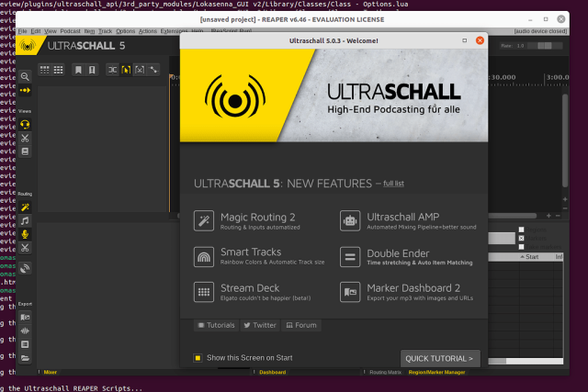This screenshot has width=588, height=392.
Task: Toggle the yellow bracket cursor selection icon
Action: pos(126,70)
